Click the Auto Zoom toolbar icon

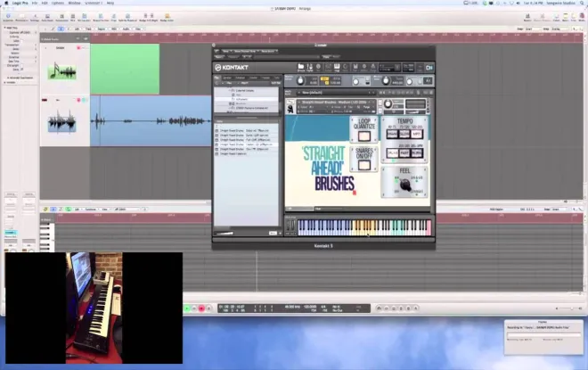(x=47, y=17)
